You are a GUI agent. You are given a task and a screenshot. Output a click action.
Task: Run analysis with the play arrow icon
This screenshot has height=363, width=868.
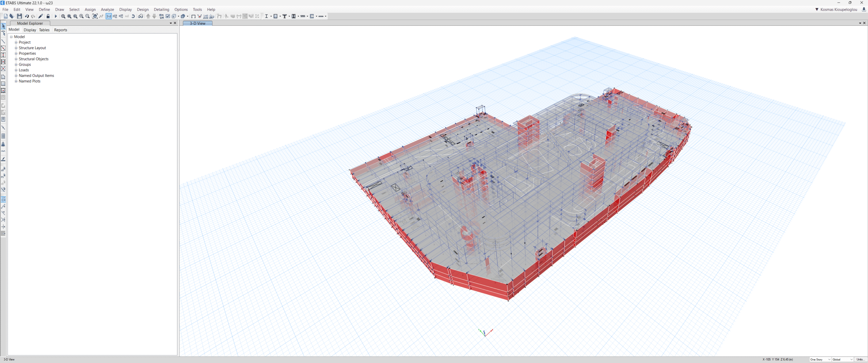(56, 16)
